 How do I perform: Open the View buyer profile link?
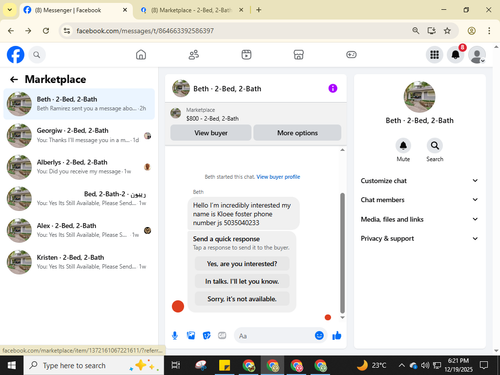click(x=278, y=177)
